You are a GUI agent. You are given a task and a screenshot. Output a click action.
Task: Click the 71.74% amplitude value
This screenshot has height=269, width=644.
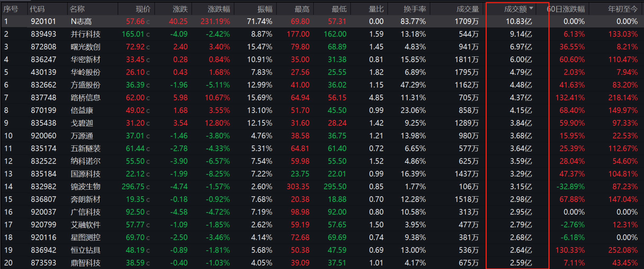260,21
